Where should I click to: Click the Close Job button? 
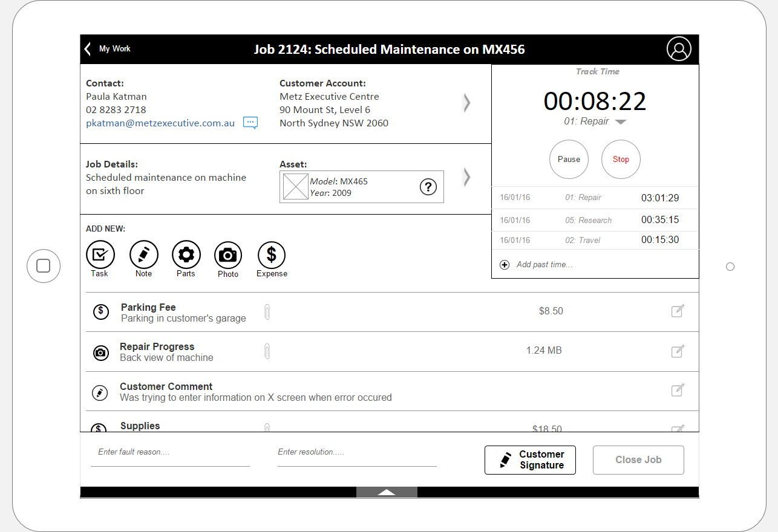pos(638,460)
